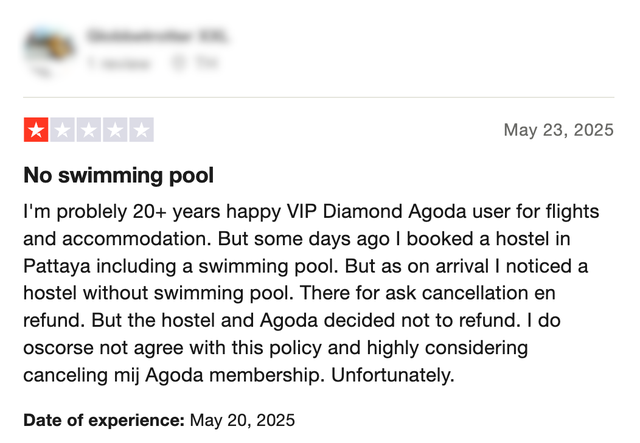
Task: Click the second grey rating star
Action: point(62,130)
